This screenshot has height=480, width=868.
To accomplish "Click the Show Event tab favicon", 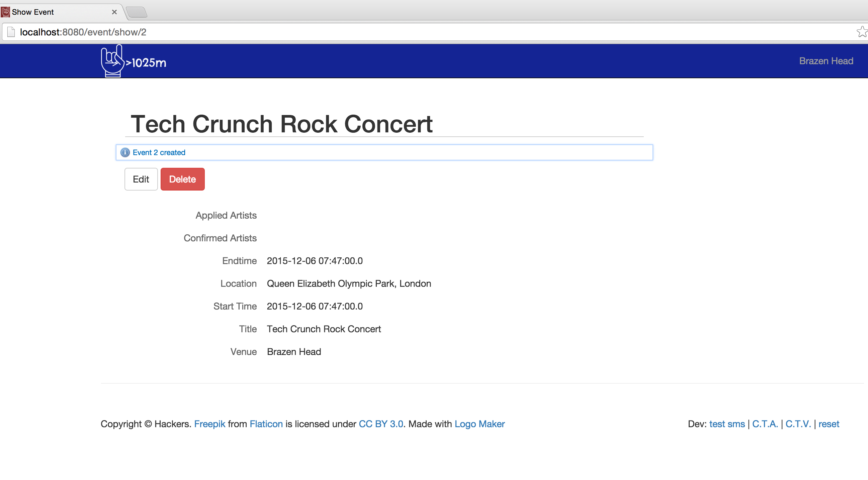I will tap(5, 12).
